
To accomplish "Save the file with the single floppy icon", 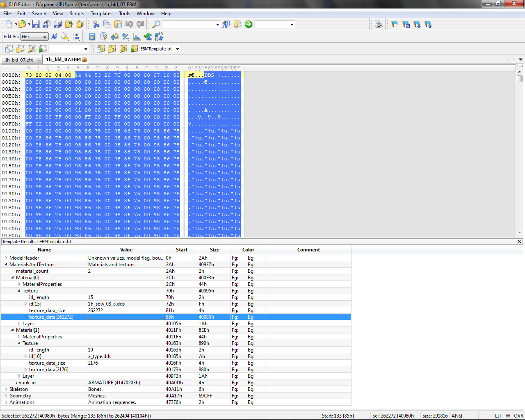I will pyautogui.click(x=36, y=24).
